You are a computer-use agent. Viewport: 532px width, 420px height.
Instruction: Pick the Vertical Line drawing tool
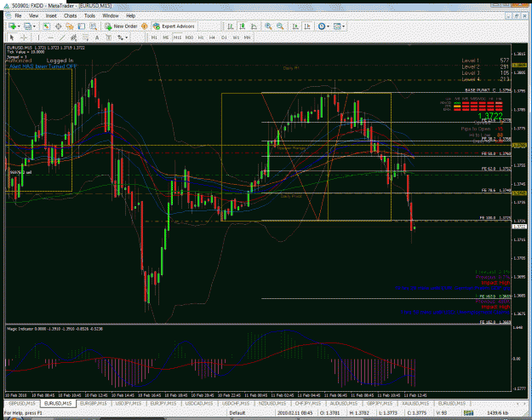click(x=38, y=37)
